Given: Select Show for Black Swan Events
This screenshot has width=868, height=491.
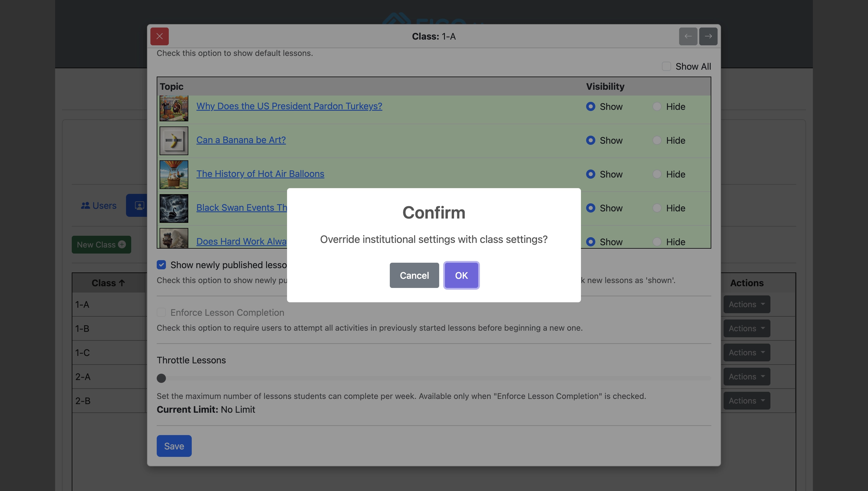Looking at the screenshot, I should (x=591, y=208).
